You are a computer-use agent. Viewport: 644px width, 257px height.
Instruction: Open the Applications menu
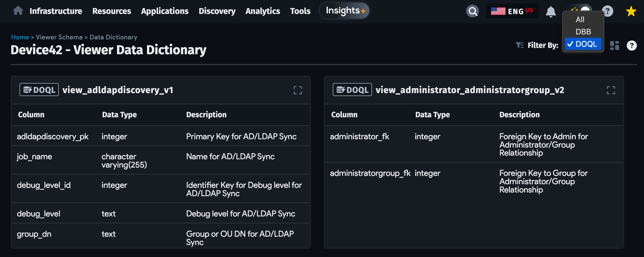point(164,11)
